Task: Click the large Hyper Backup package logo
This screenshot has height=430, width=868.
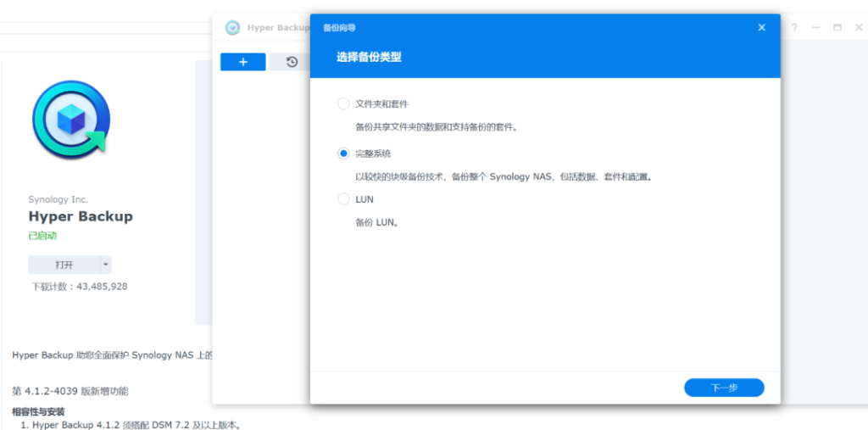Action: click(x=71, y=120)
